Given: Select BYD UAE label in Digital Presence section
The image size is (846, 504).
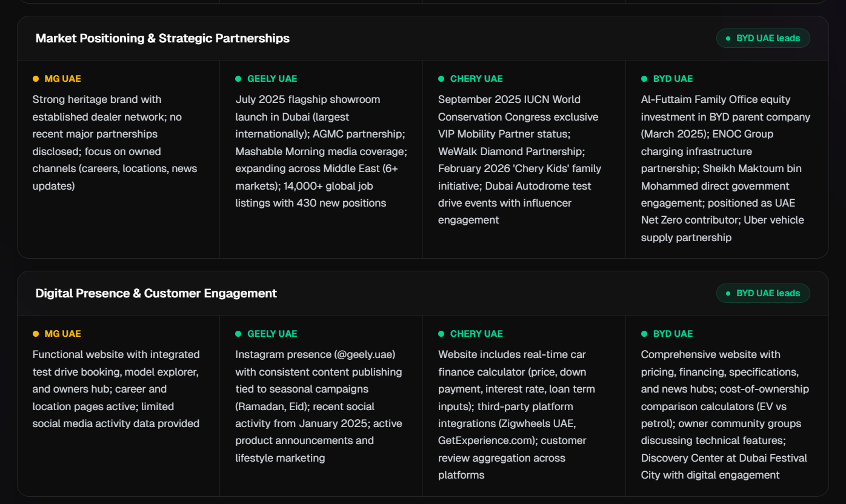Looking at the screenshot, I should pyautogui.click(x=673, y=334).
